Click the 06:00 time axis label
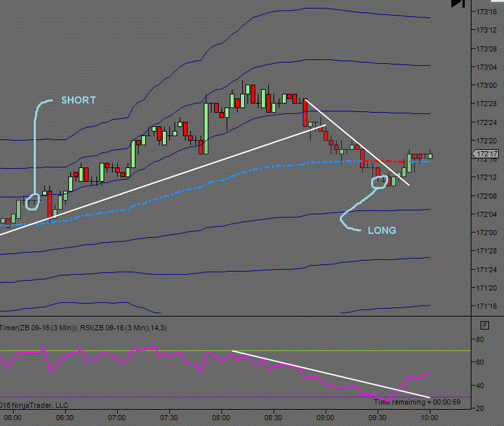Image resolution: width=504 pixels, height=426 pixels. point(13,418)
